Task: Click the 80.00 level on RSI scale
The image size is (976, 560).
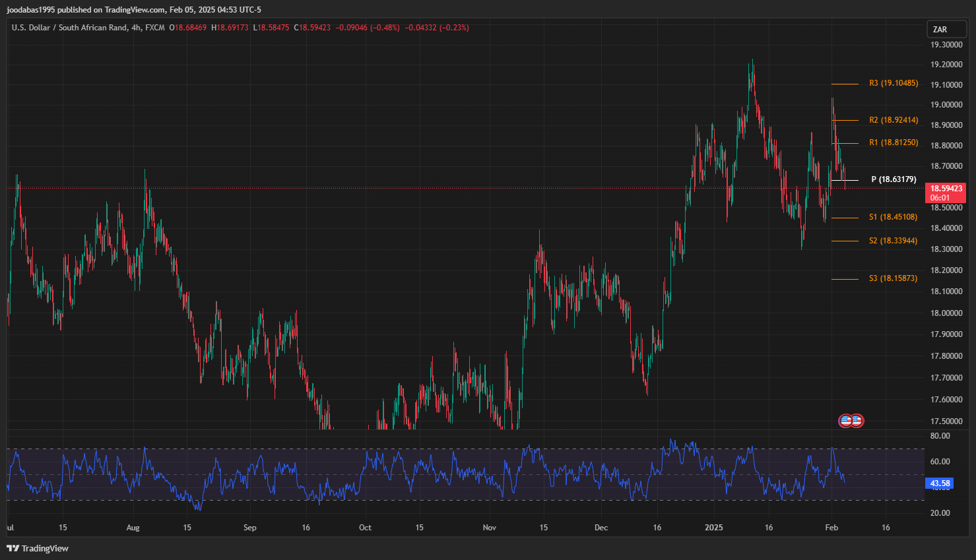Action: coord(940,436)
